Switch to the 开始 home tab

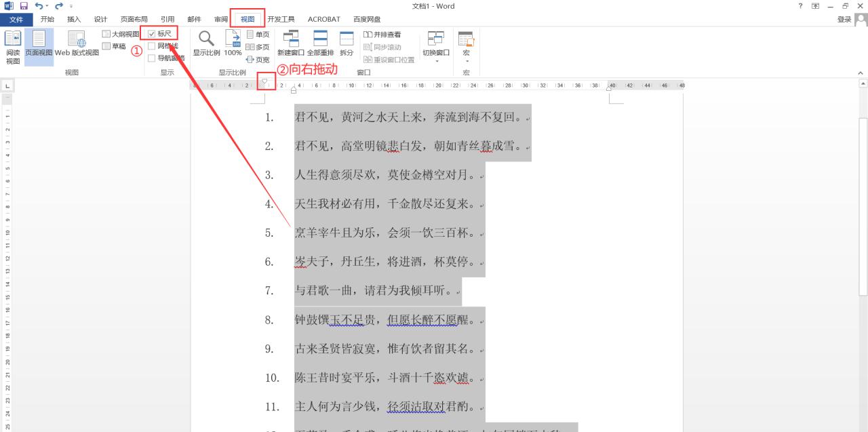tap(47, 19)
